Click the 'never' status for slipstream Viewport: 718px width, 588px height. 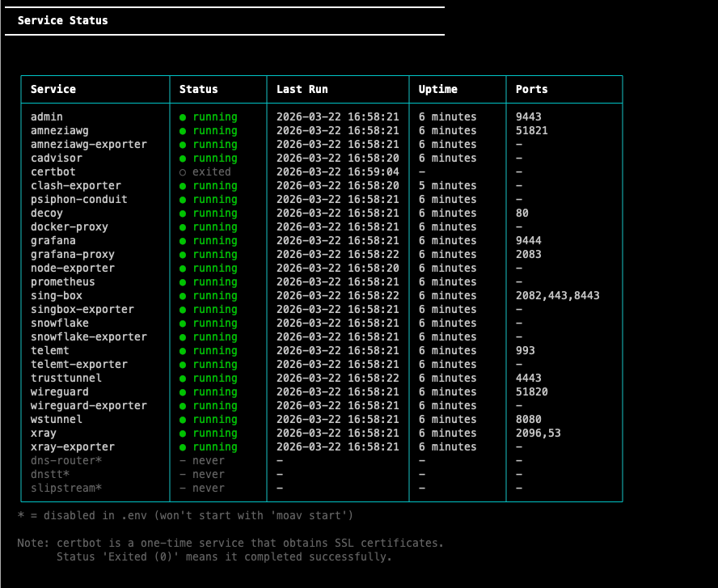tap(209, 488)
